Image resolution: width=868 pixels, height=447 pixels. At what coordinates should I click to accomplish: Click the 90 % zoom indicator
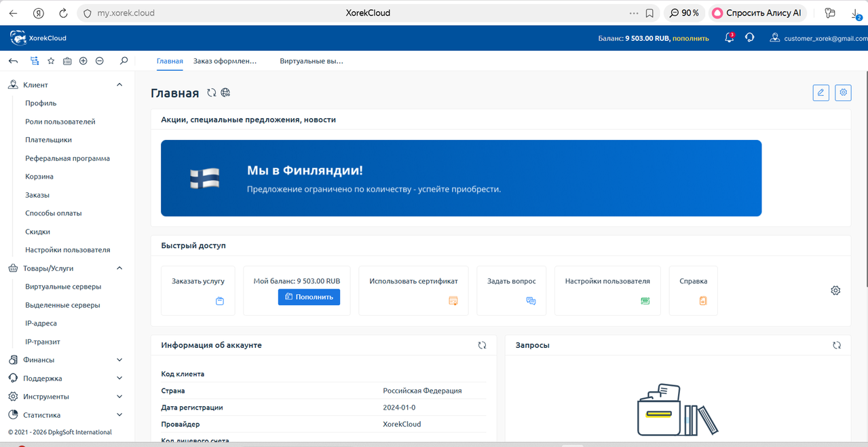684,13
